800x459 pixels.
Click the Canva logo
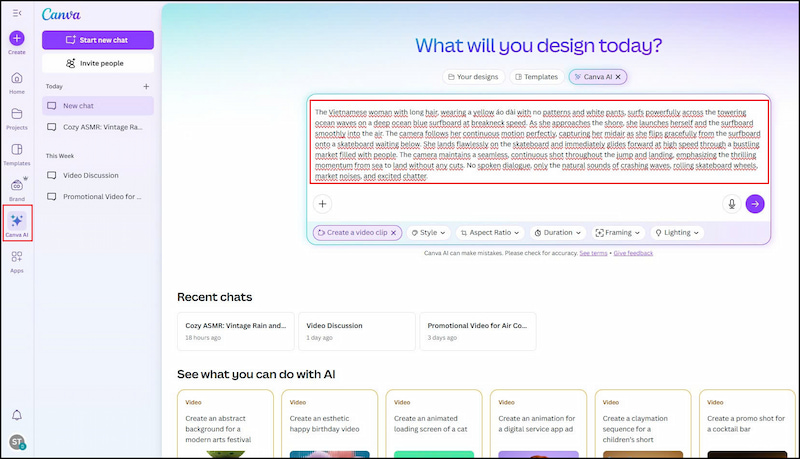click(61, 15)
